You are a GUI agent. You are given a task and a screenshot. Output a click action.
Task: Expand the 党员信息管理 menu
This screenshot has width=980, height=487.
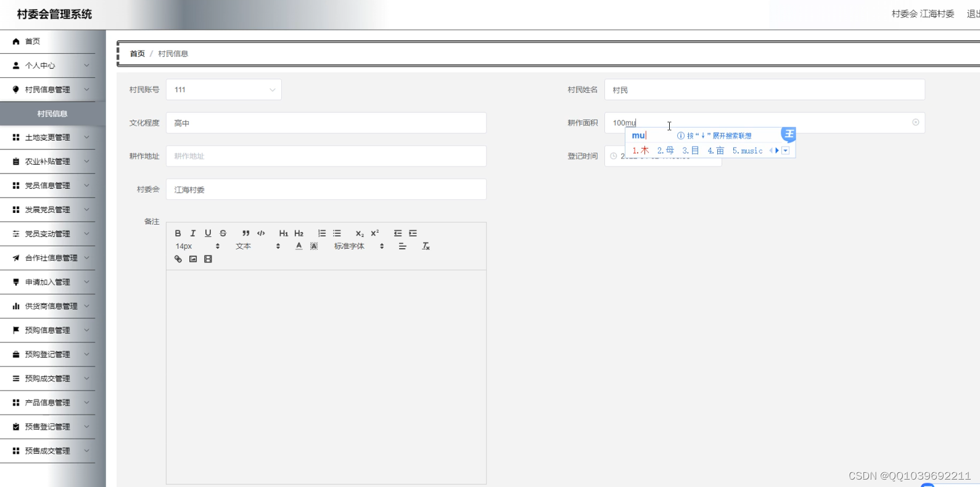click(x=47, y=186)
